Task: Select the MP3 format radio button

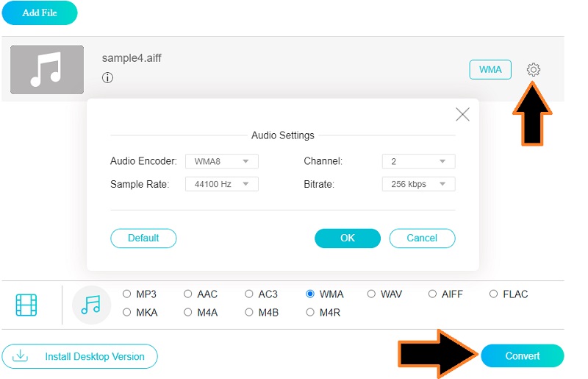Action: tap(128, 294)
